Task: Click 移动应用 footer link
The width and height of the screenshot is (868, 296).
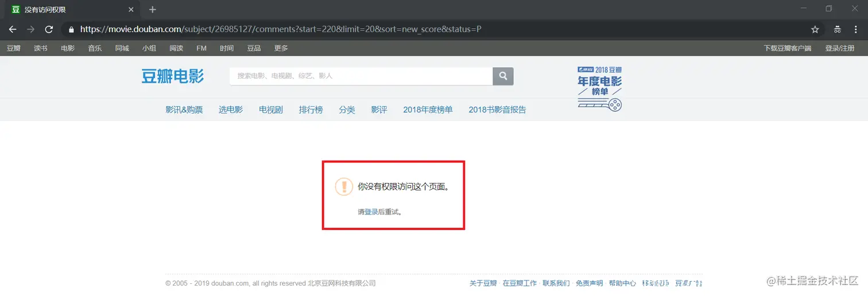Action: 656,283
